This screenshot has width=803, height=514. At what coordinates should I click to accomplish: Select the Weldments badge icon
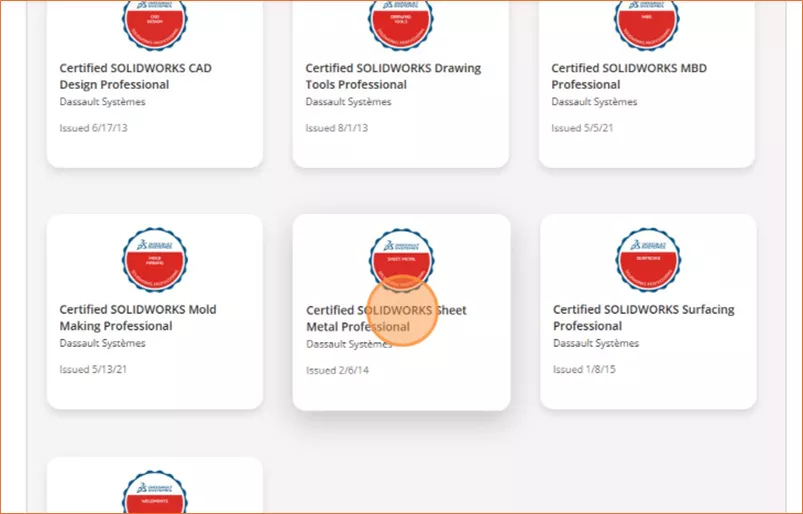click(x=155, y=492)
